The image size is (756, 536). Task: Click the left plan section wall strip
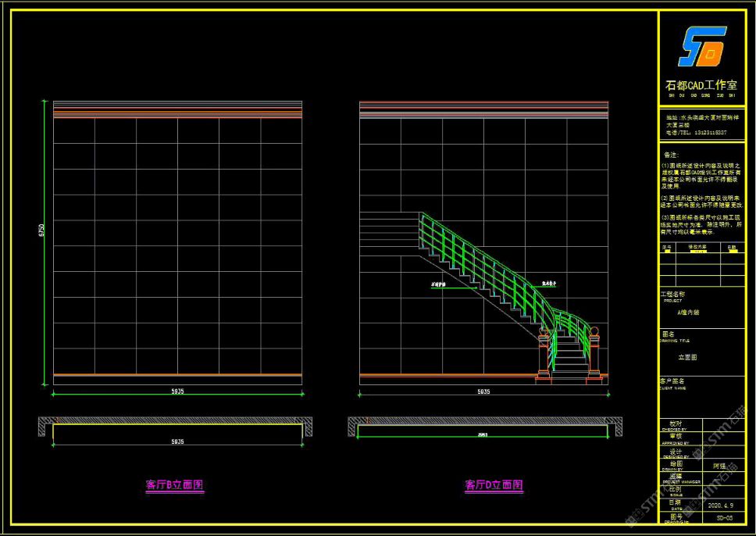[177, 421]
